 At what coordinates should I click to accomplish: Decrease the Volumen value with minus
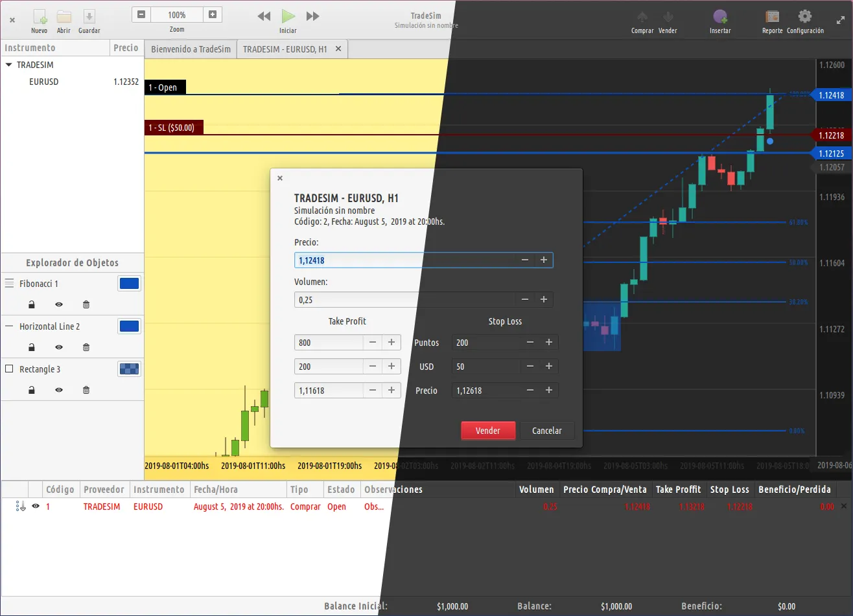click(x=525, y=300)
